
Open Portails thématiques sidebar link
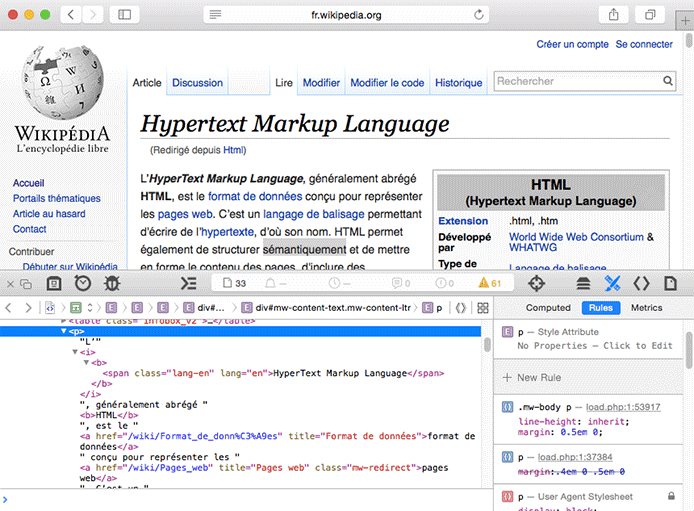(x=57, y=198)
